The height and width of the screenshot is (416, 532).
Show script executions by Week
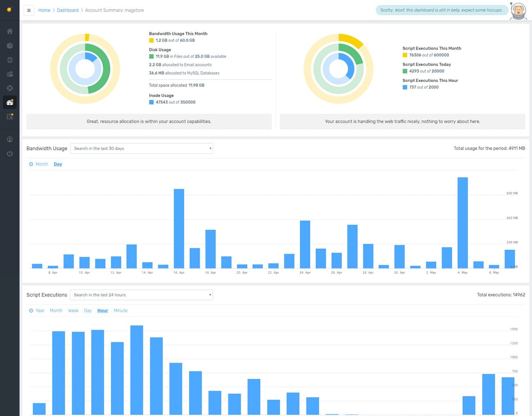tap(73, 311)
